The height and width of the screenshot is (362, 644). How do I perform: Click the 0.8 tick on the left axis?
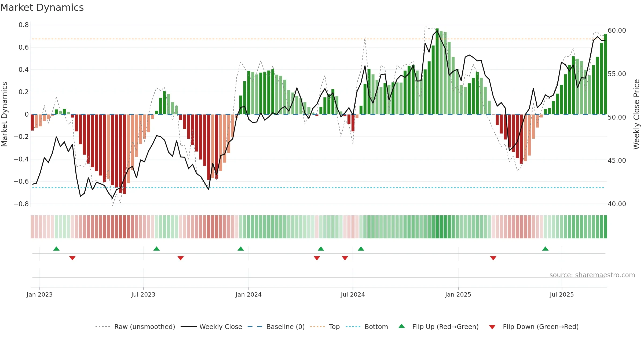(x=24, y=25)
